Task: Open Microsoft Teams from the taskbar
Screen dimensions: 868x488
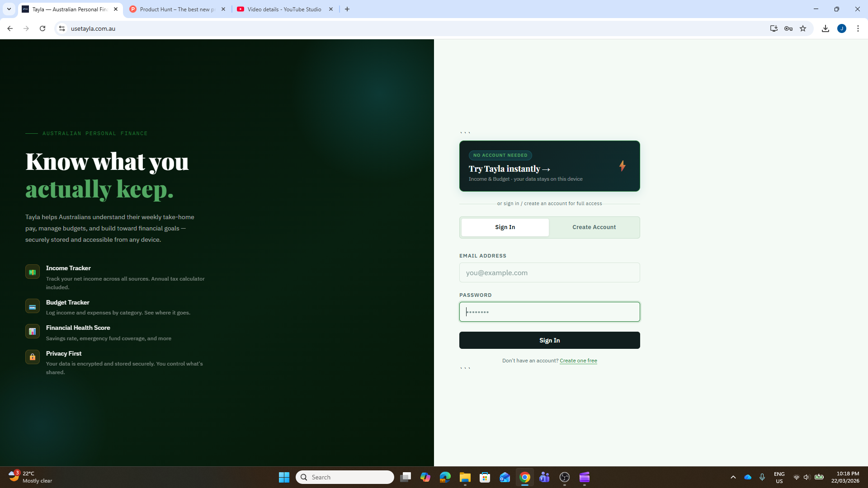Action: (545, 477)
